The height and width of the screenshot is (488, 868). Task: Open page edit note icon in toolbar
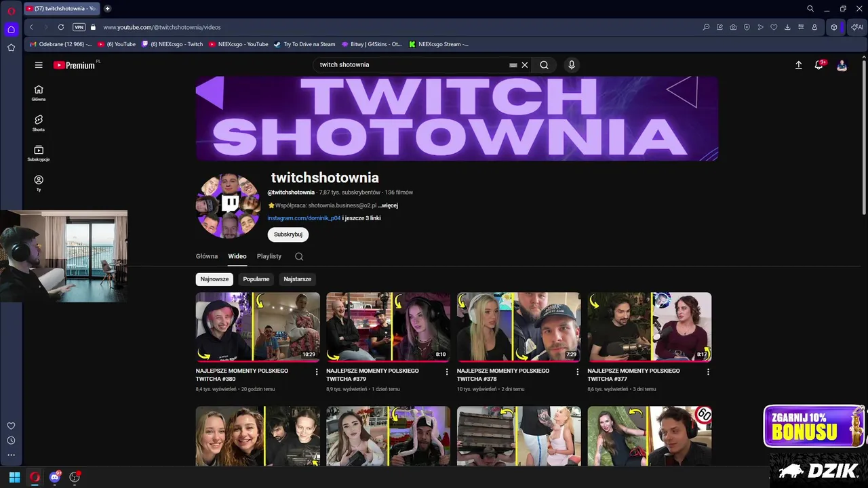point(719,27)
